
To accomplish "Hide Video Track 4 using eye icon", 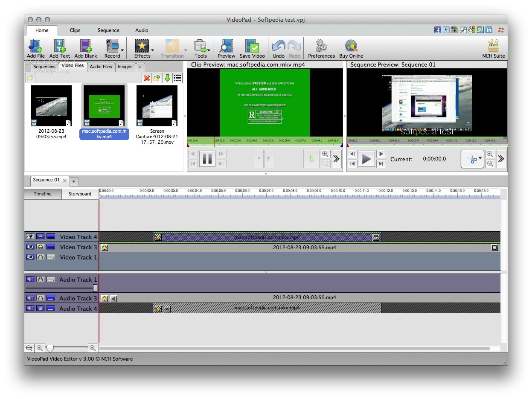I will pyautogui.click(x=30, y=236).
